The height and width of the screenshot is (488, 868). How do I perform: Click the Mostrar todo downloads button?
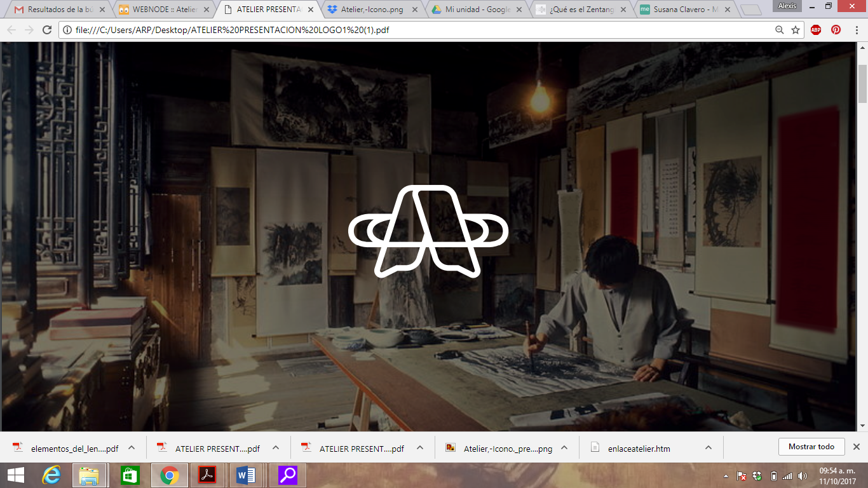tap(811, 447)
